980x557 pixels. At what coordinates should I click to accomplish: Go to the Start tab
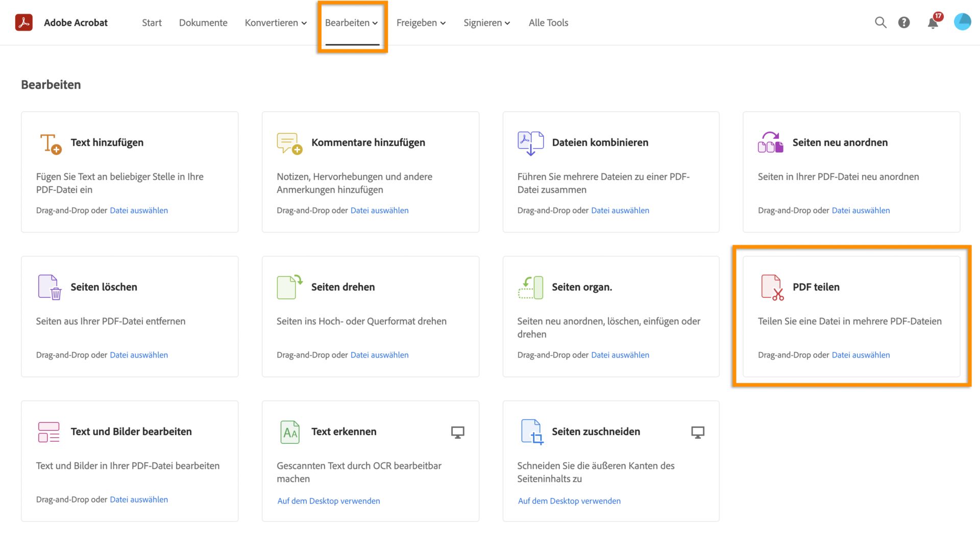(x=152, y=23)
